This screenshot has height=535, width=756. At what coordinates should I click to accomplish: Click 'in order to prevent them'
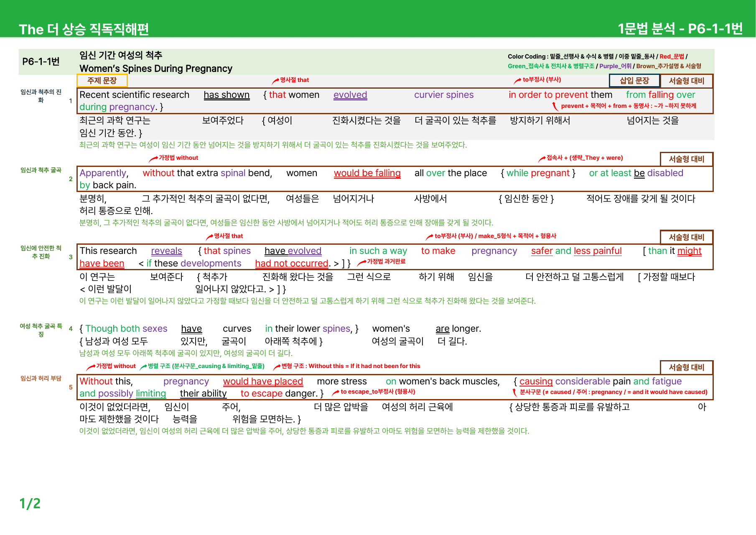point(560,95)
